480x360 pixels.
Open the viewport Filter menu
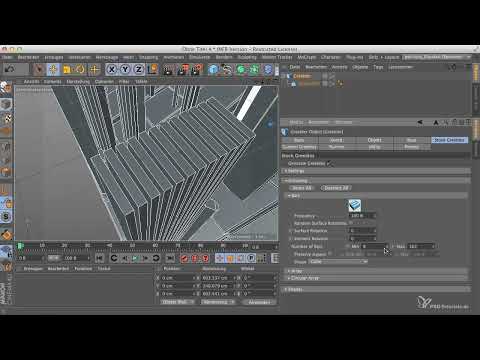pyautogui.click(x=124, y=81)
